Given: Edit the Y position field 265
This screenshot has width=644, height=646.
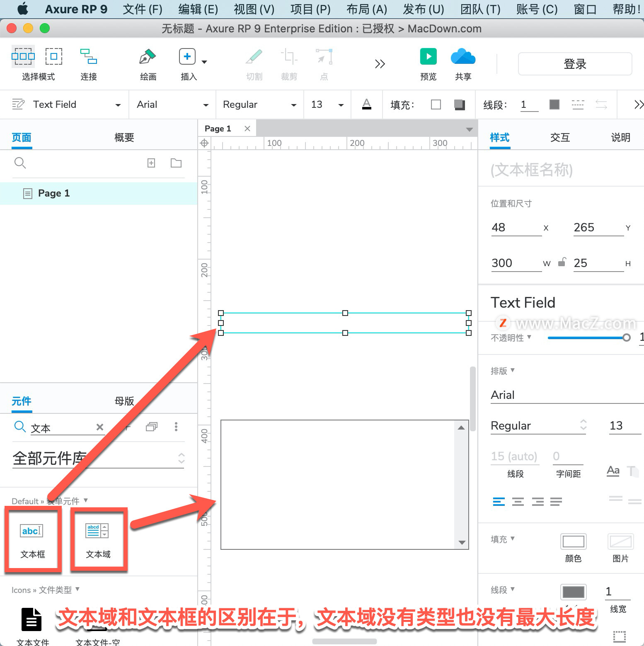Looking at the screenshot, I should (598, 228).
